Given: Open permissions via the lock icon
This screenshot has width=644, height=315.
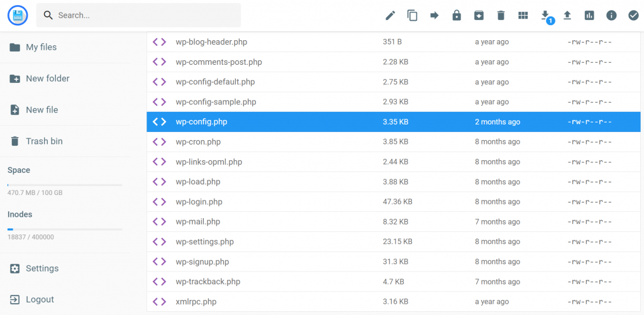Looking at the screenshot, I should 457,16.
